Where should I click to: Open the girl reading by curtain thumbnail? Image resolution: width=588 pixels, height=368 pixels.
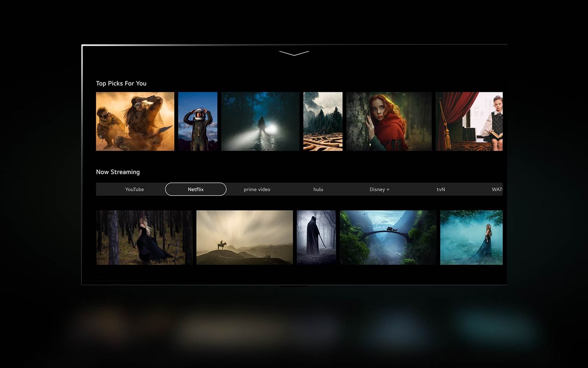[469, 121]
